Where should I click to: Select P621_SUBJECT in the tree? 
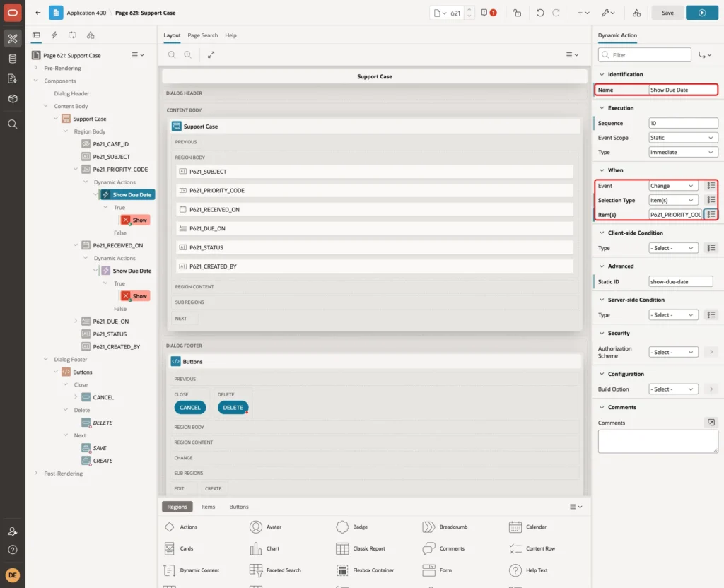111,156
